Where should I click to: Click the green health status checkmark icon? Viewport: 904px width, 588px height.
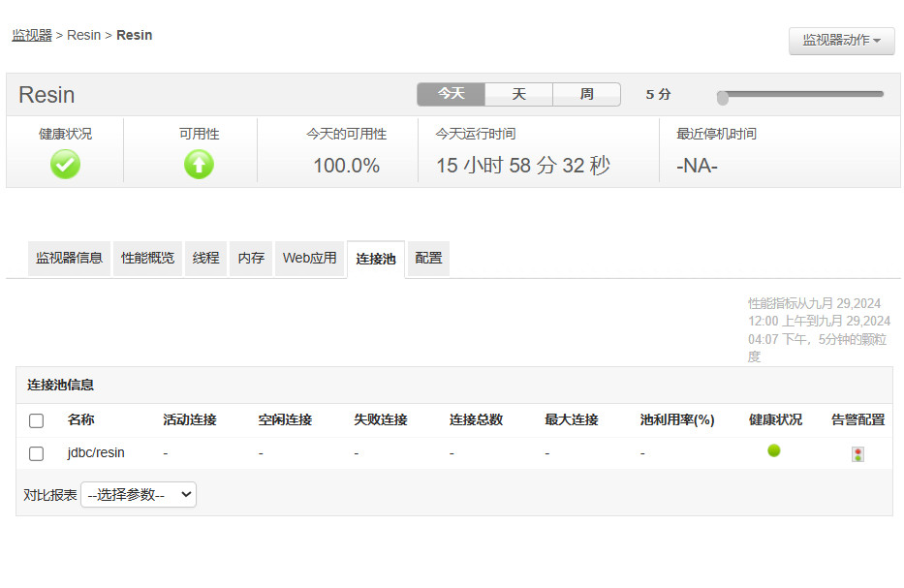pyautogui.click(x=65, y=165)
